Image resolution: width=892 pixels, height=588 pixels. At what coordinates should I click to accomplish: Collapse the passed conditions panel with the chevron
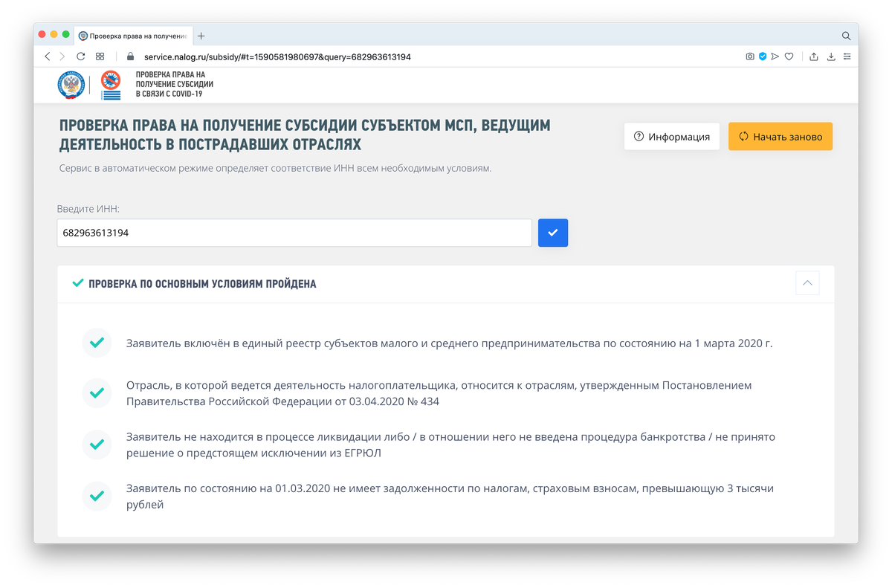807,282
